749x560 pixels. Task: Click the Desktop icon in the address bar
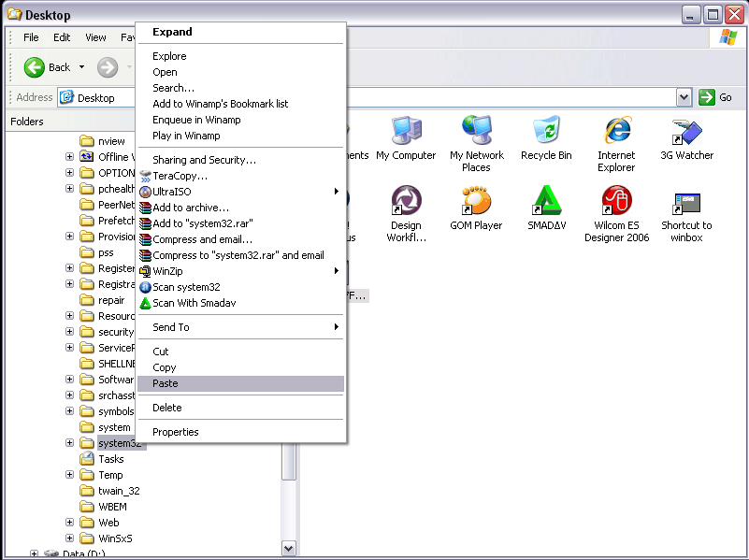pos(67,97)
